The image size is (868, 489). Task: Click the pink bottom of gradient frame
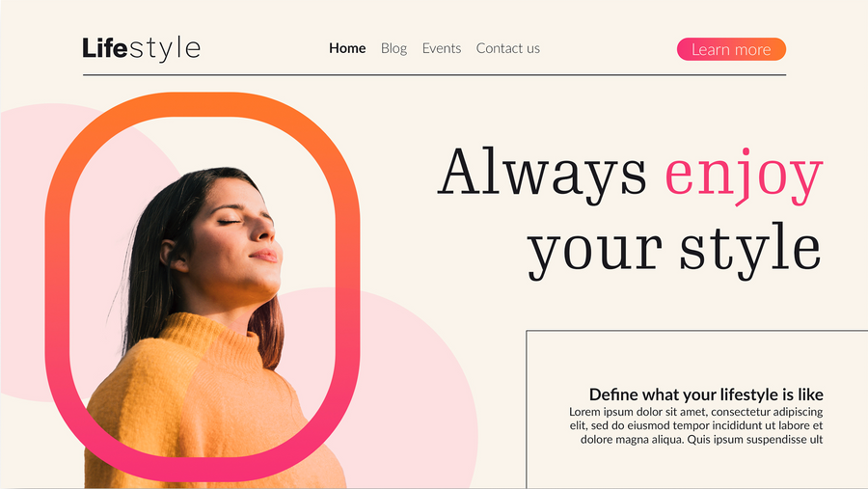(203, 469)
